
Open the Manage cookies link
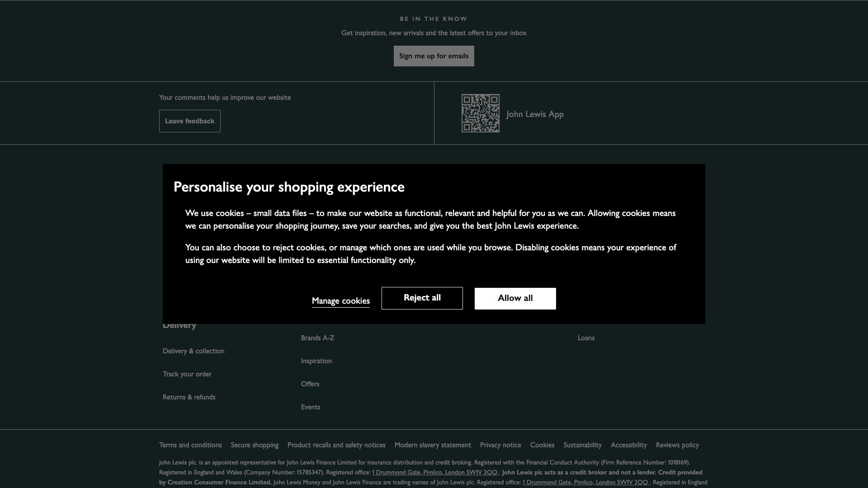click(340, 301)
